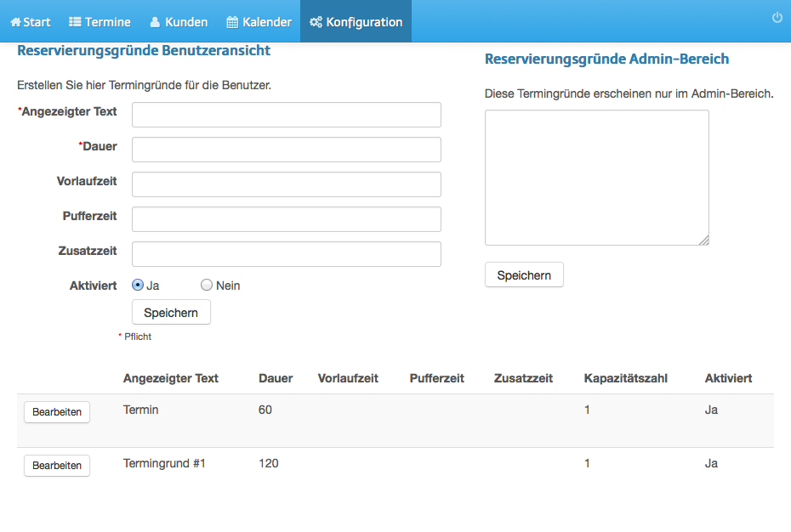The height and width of the screenshot is (532, 791).
Task: Click the admin reasons textarea
Action: coord(597,178)
